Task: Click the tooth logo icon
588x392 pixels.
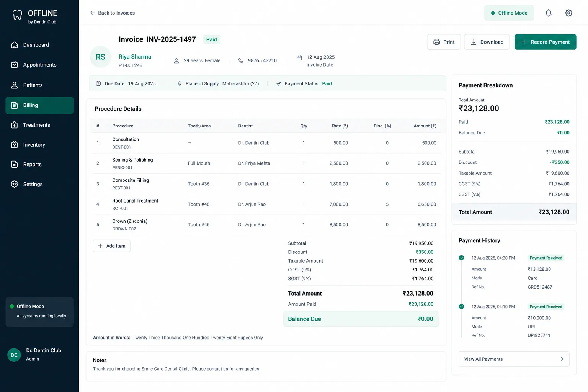Action: [17, 15]
